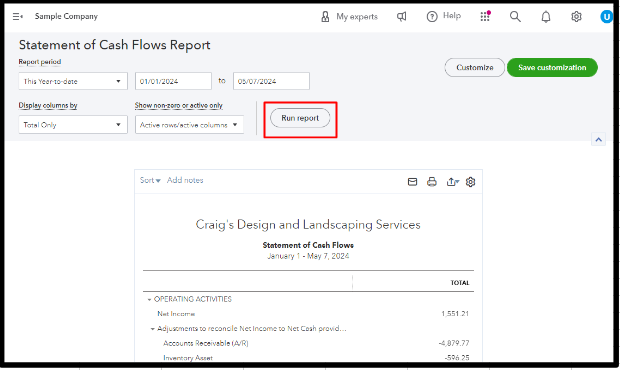Open the Active rows/active columns dropdown
Screen dimensions: 620x370
[189, 125]
